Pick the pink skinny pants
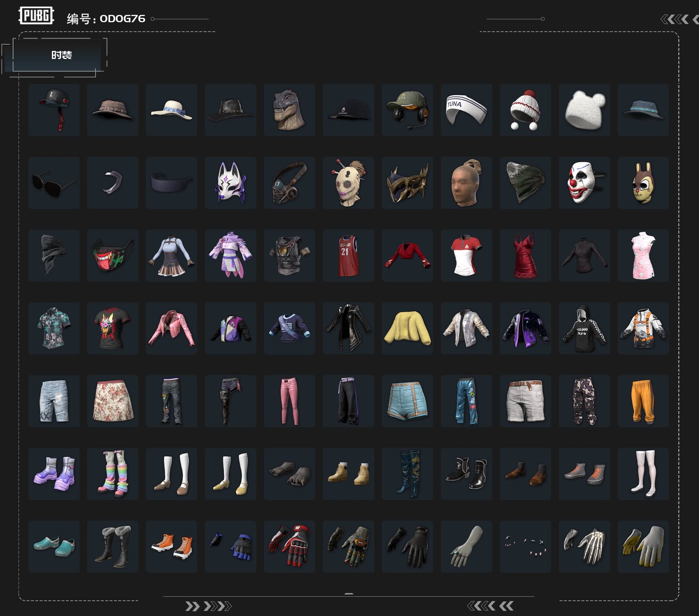699x616 pixels. point(289,401)
